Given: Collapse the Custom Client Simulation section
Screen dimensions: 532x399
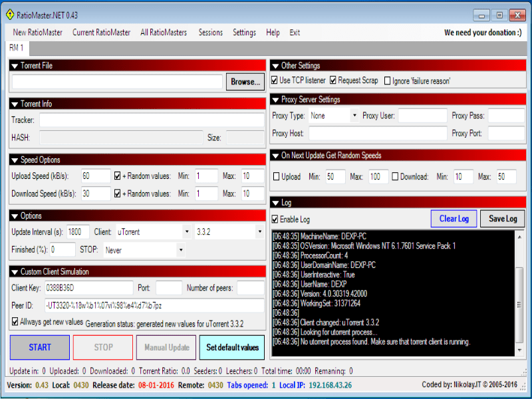Looking at the screenshot, I should click(15, 272).
